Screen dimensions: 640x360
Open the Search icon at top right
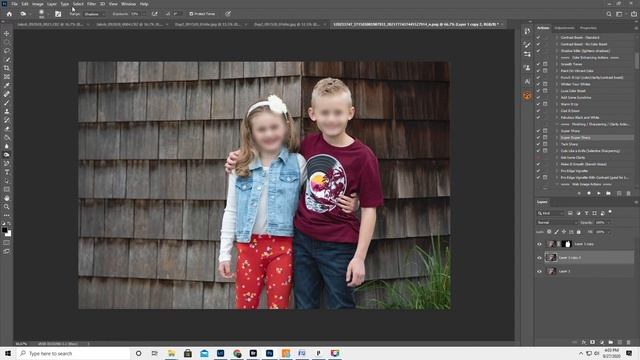pos(609,14)
